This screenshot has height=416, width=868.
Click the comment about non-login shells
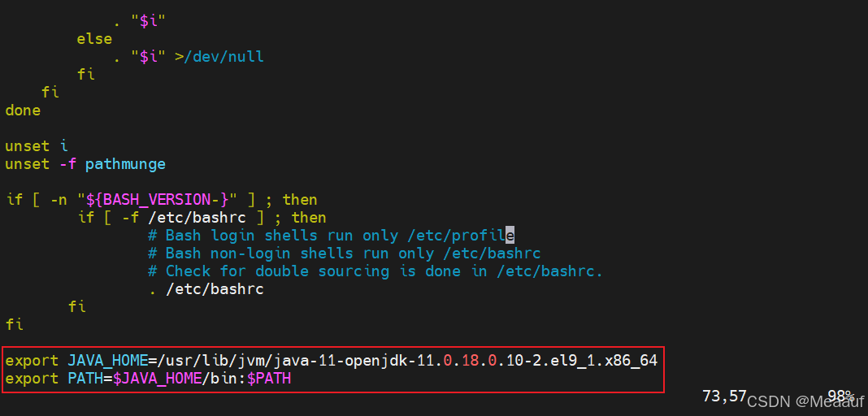click(x=345, y=253)
